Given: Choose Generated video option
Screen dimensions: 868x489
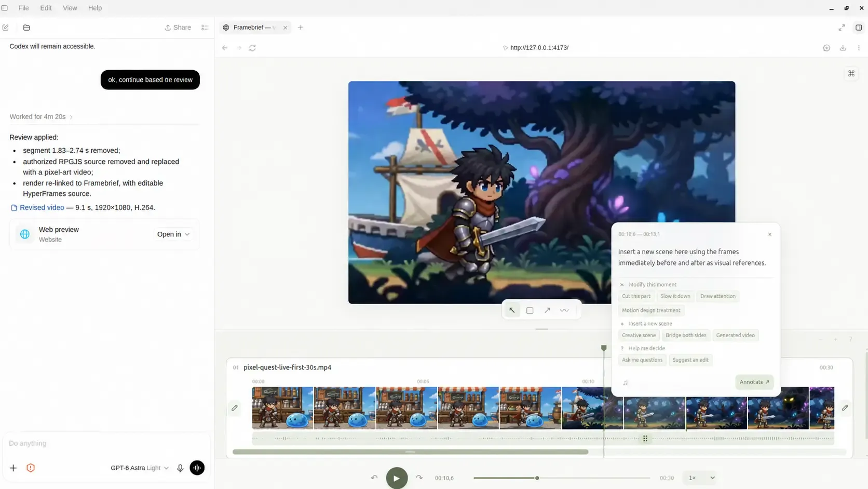Looking at the screenshot, I should click(x=735, y=335).
